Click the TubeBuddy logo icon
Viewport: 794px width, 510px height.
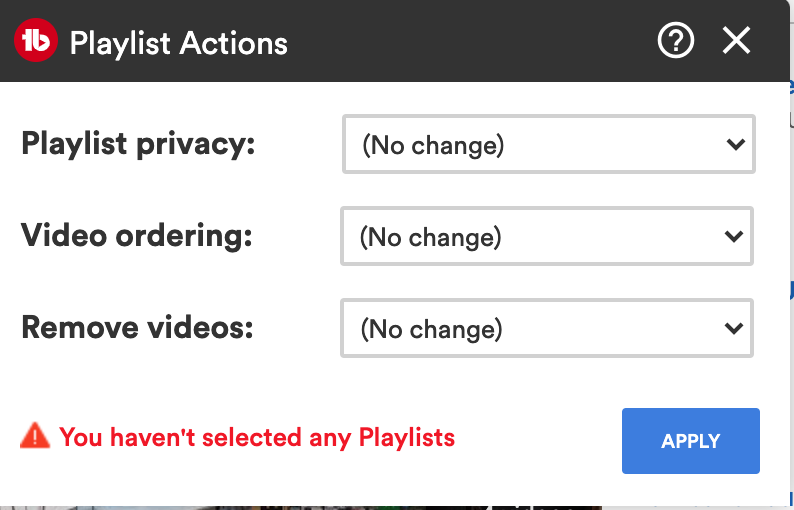(x=36, y=42)
